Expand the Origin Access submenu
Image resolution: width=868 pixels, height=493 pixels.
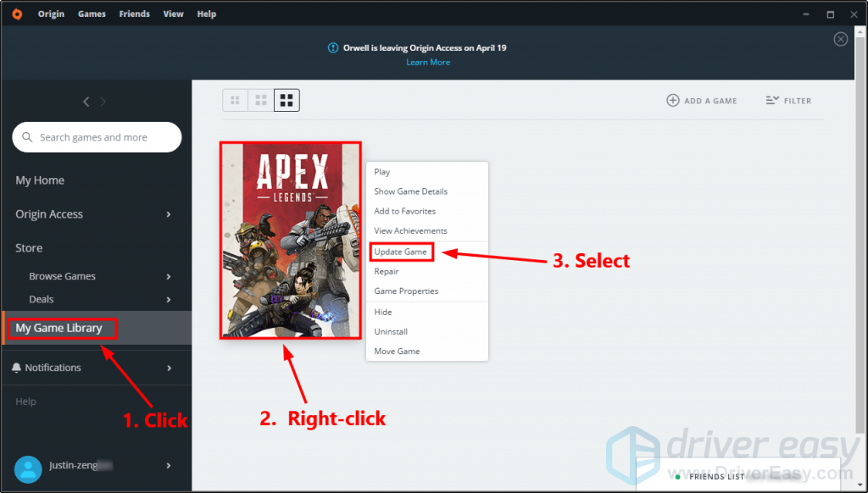point(169,214)
